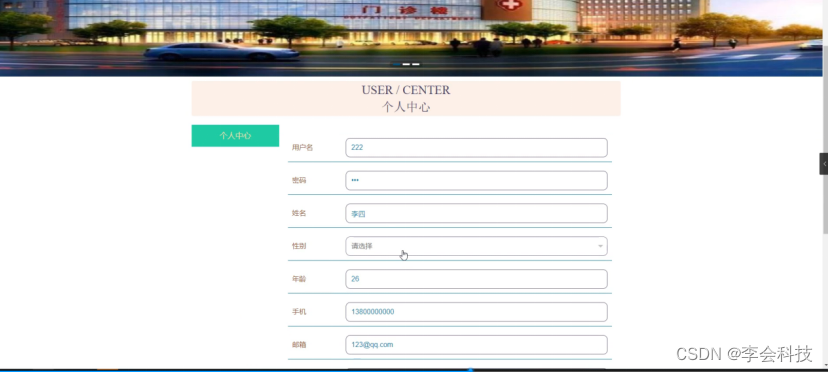Image resolution: width=828 pixels, height=372 pixels.
Task: Expand the 性别 select arrow
Action: [x=600, y=246]
